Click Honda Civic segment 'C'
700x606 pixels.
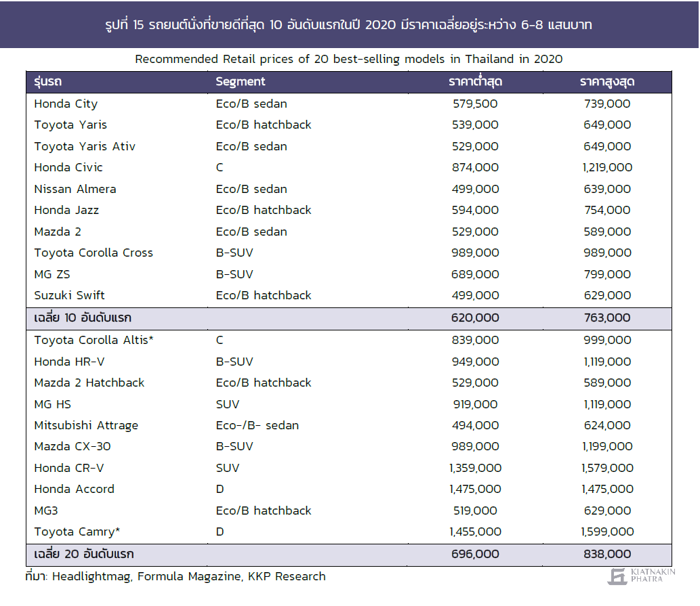click(x=219, y=168)
